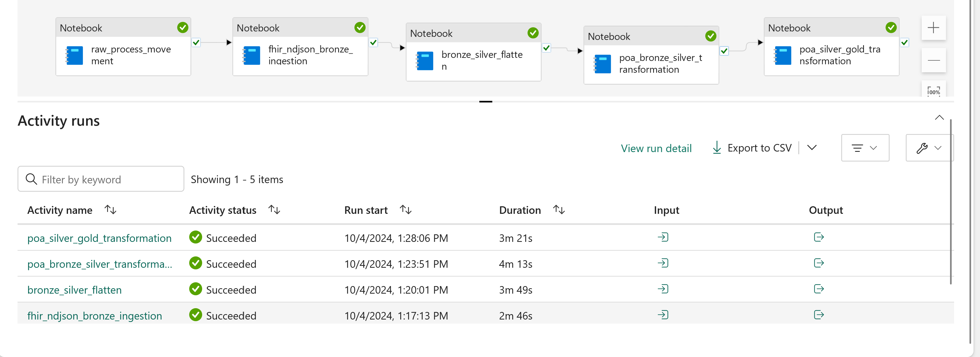This screenshot has width=980, height=357.
Task: Collapse the Activity runs panel
Action: pyautogui.click(x=939, y=118)
